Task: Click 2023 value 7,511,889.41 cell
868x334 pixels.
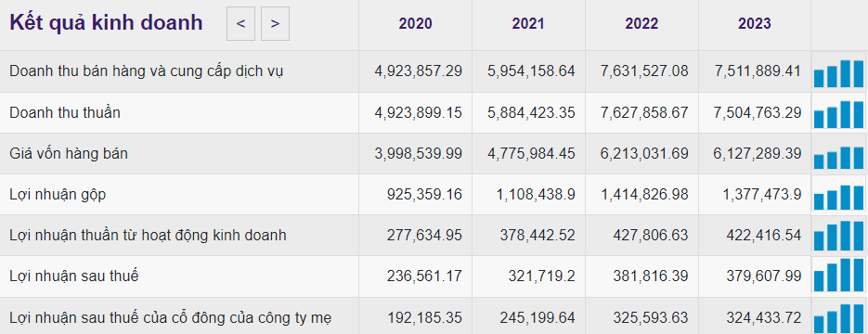Action: (x=754, y=71)
